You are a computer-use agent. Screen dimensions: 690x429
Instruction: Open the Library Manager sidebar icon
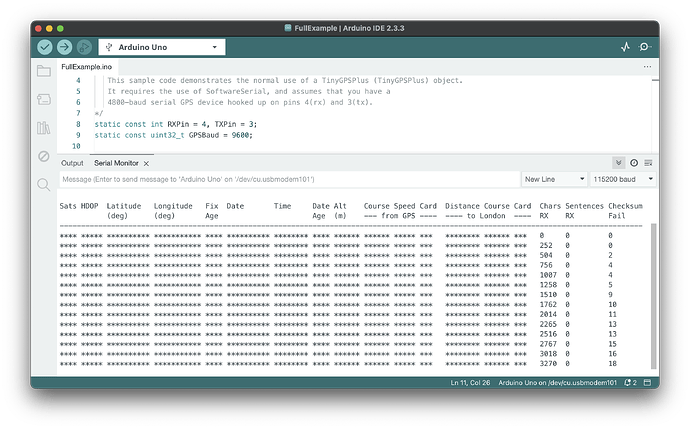(44, 128)
